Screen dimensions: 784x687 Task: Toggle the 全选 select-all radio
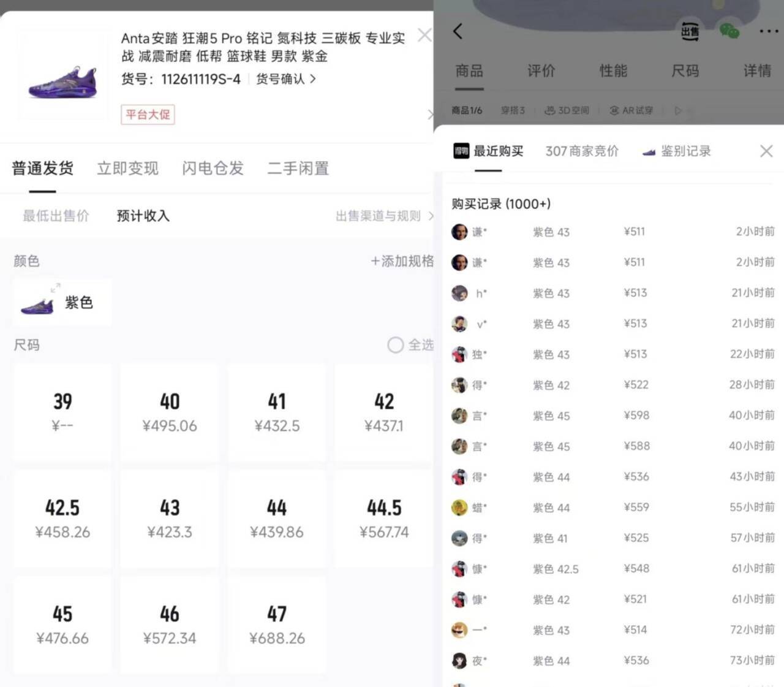[396, 345]
